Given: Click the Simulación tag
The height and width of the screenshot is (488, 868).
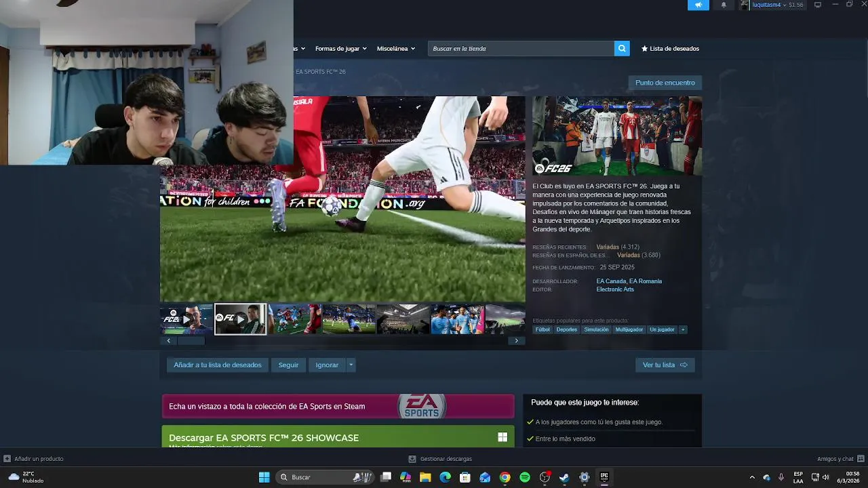Looking at the screenshot, I should pos(596,330).
